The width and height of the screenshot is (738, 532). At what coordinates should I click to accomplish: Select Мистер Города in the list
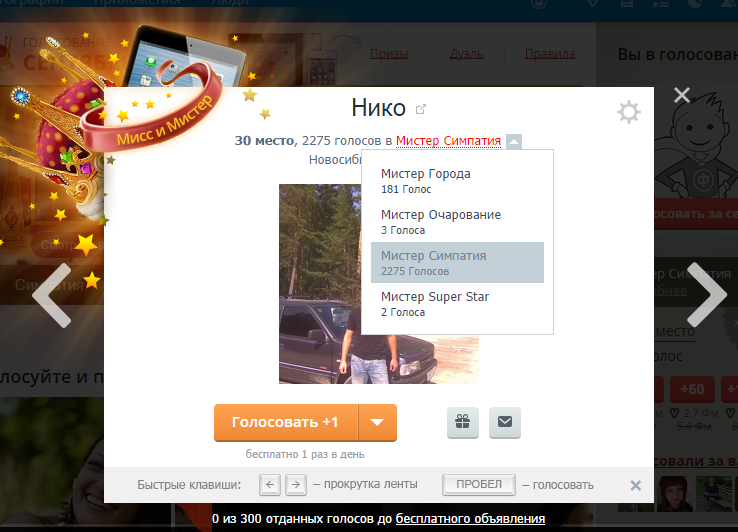[x=457, y=181]
